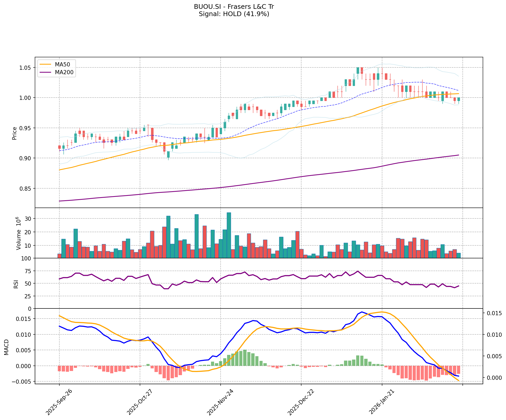The height and width of the screenshot is (420, 506).
Task: Click the RSI y-axis label
Action: pos(16,284)
